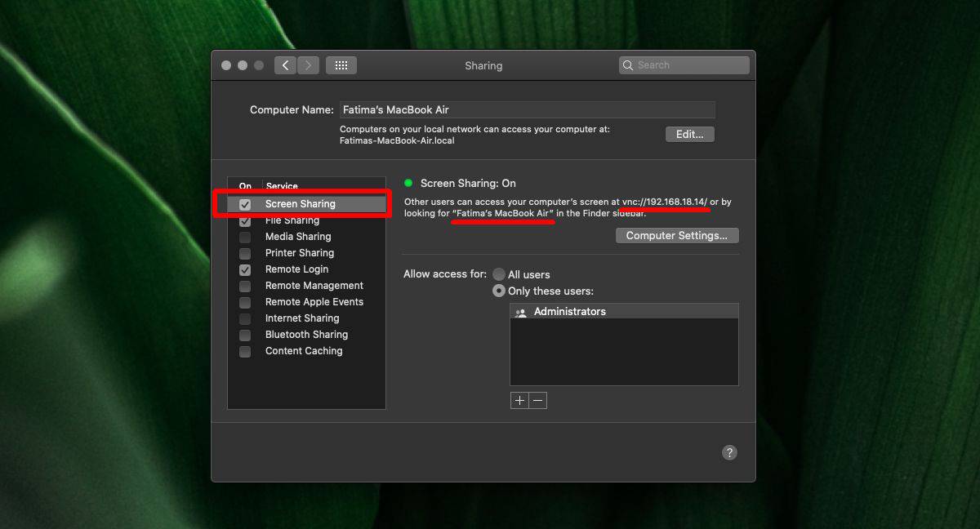The image size is (980, 529).
Task: Remove a user with the minus button
Action: 537,400
